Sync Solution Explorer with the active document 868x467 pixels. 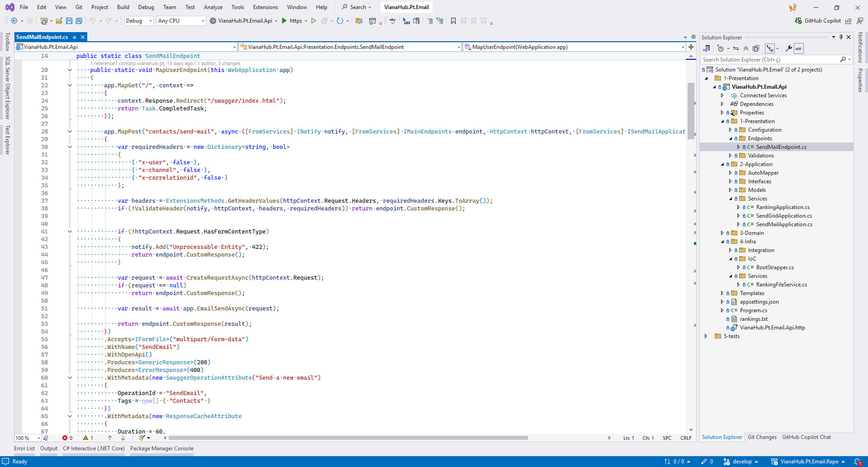click(x=736, y=48)
